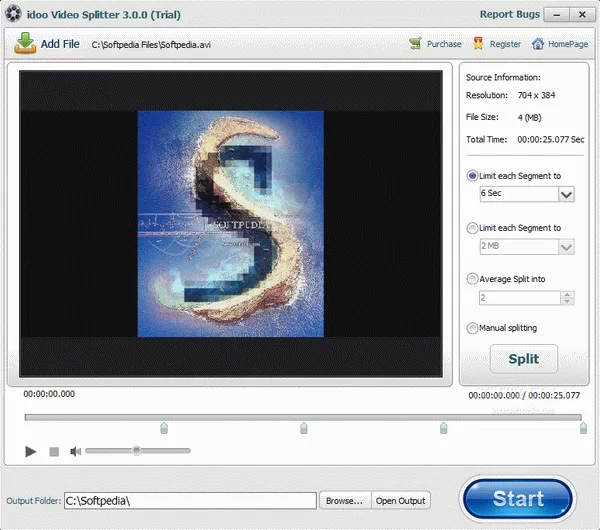Image resolution: width=600 pixels, height=530 pixels.
Task: Select Average Split into option
Action: click(x=472, y=279)
